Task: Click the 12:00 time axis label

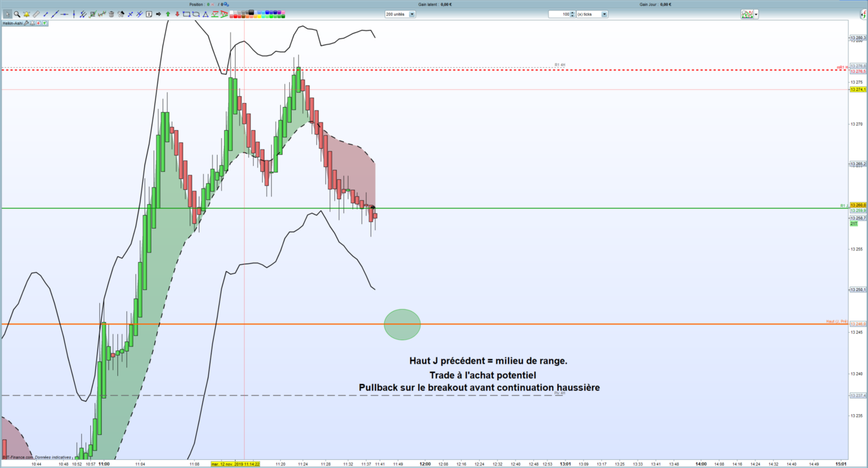Action: pos(425,464)
